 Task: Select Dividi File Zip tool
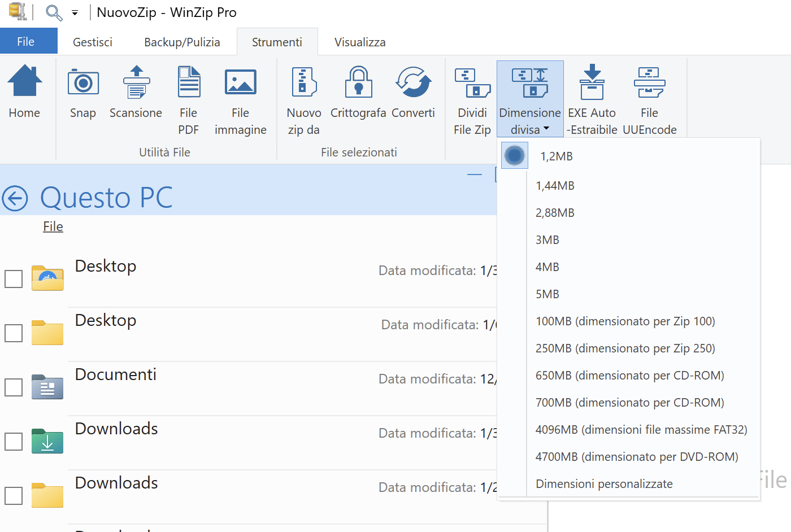[472, 101]
